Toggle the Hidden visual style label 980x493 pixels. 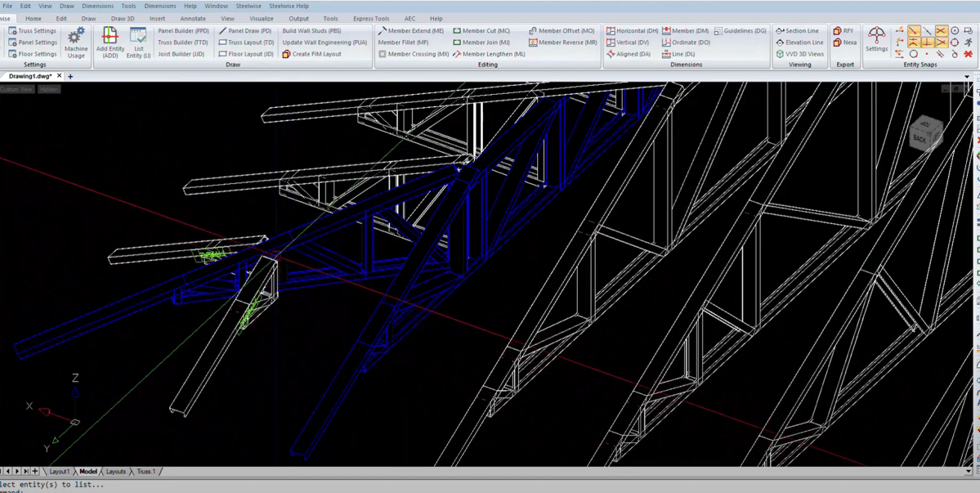49,89
